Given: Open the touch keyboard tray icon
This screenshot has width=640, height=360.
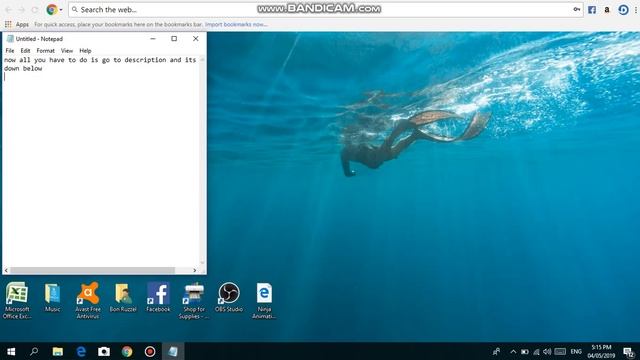Looking at the screenshot, I should (x=560, y=351).
